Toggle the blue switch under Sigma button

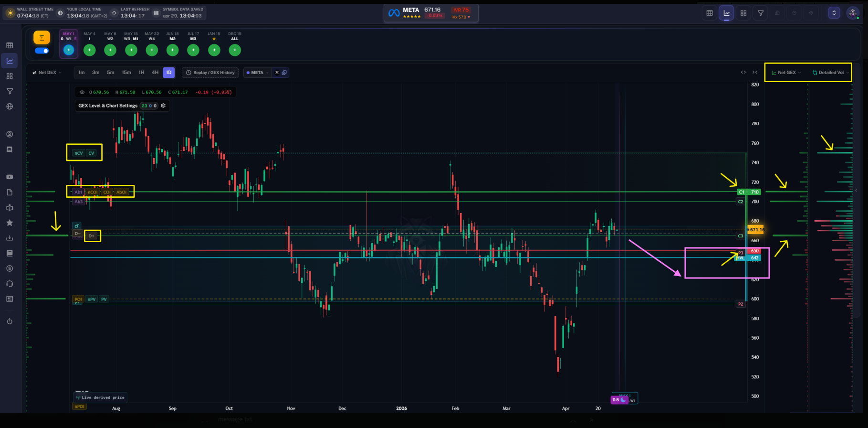pyautogui.click(x=42, y=51)
